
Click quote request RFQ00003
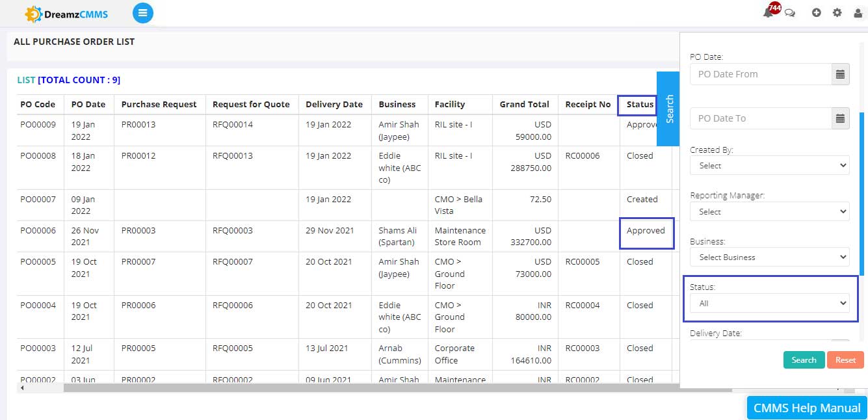point(233,230)
